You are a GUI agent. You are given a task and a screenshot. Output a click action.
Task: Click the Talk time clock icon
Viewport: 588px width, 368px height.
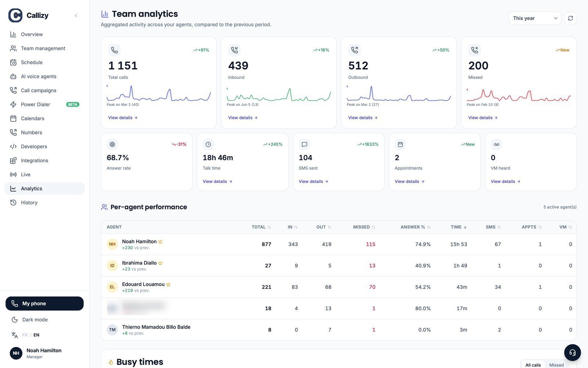[x=208, y=145]
